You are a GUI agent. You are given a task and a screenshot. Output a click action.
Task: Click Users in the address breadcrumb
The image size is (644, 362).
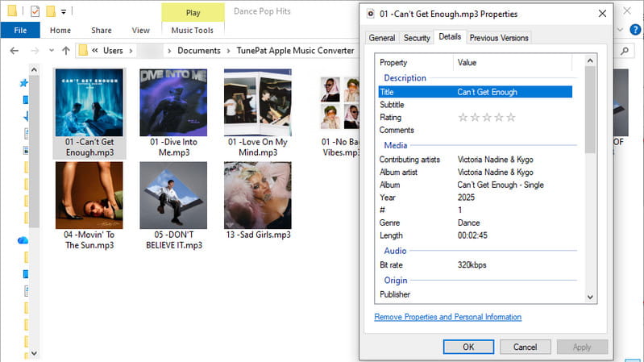[x=113, y=51]
